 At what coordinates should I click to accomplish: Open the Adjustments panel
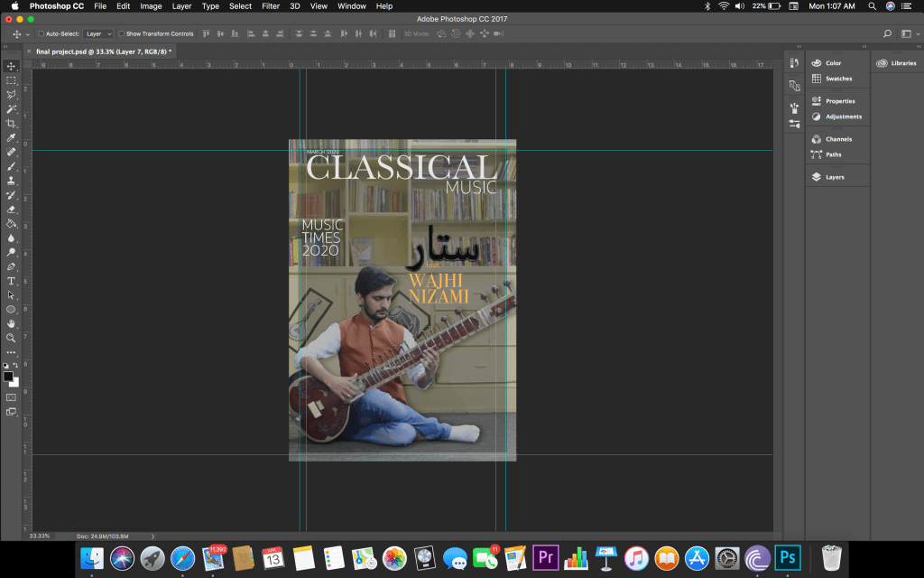click(x=843, y=117)
